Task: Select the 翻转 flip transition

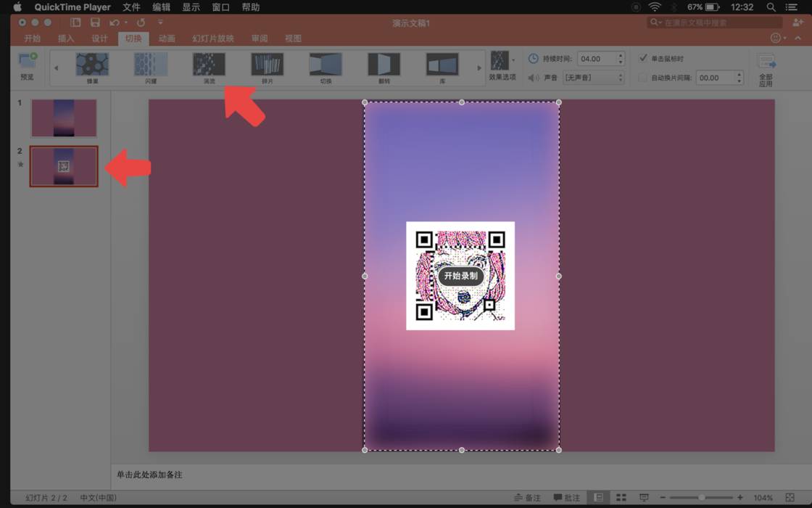Action: (x=384, y=68)
